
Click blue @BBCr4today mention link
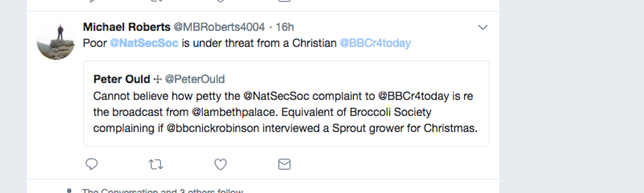point(375,43)
